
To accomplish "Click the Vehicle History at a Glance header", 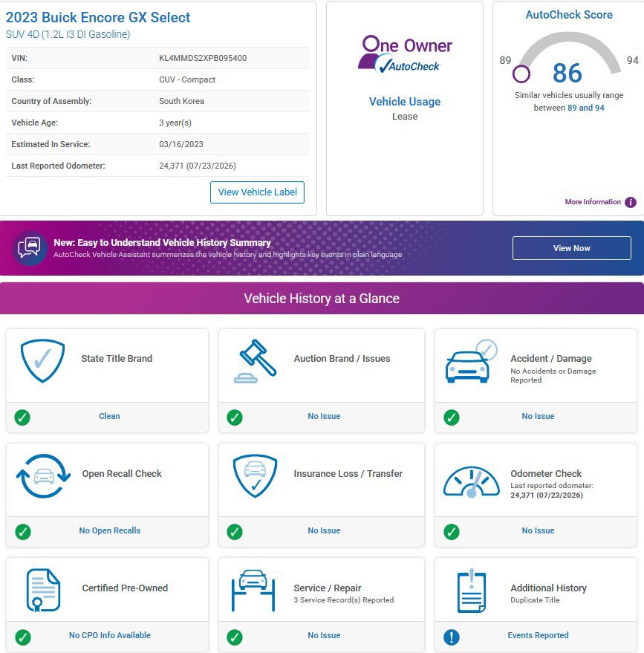I will pyautogui.click(x=322, y=298).
